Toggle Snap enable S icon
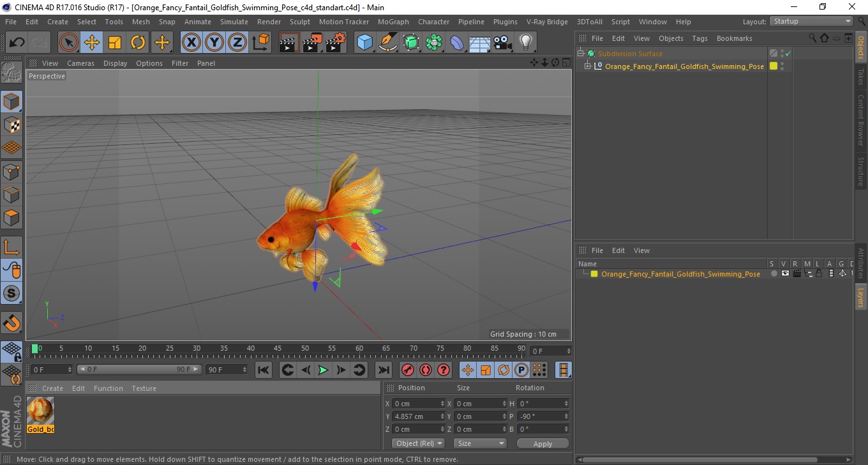Screen dimensions: 868x465 point(11,294)
